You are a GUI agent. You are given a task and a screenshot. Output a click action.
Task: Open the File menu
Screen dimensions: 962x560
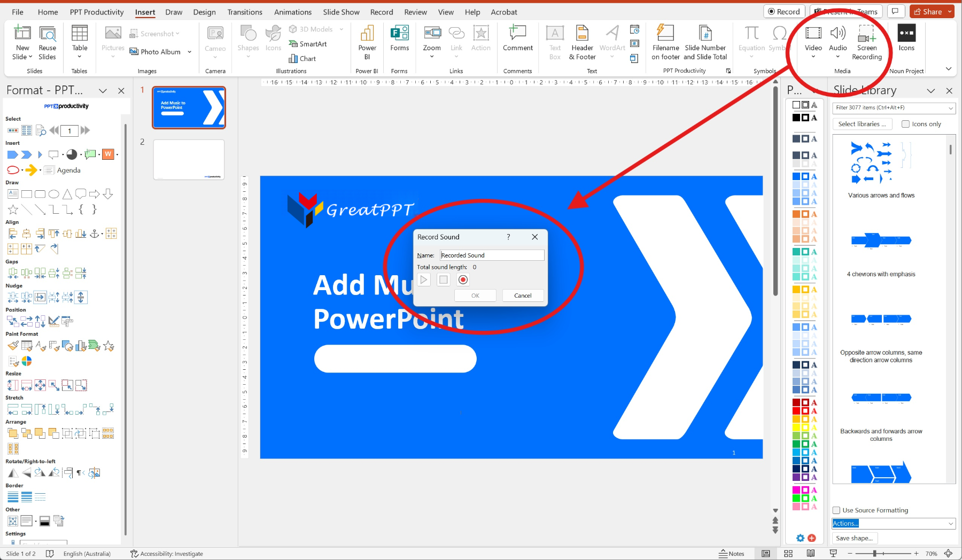click(x=18, y=12)
